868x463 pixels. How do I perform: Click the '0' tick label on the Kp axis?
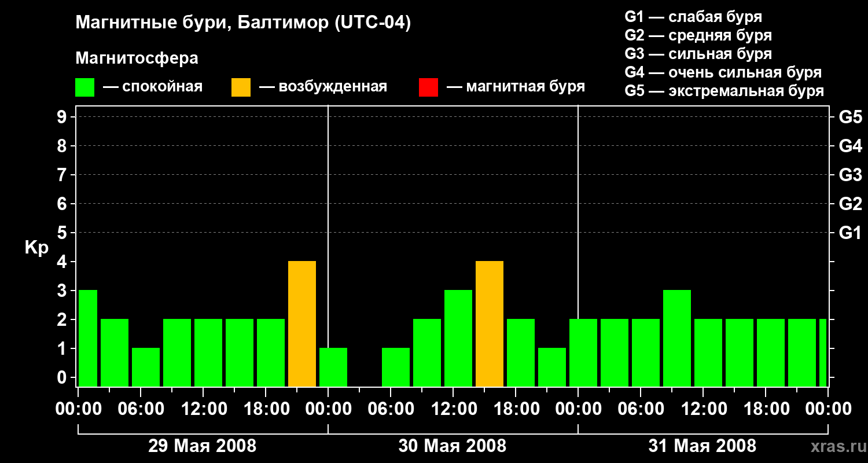pos(63,377)
